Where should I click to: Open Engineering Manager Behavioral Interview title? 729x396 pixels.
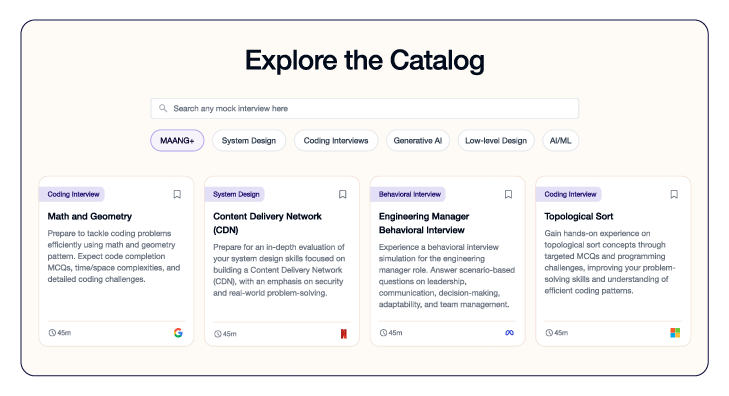[x=424, y=223]
